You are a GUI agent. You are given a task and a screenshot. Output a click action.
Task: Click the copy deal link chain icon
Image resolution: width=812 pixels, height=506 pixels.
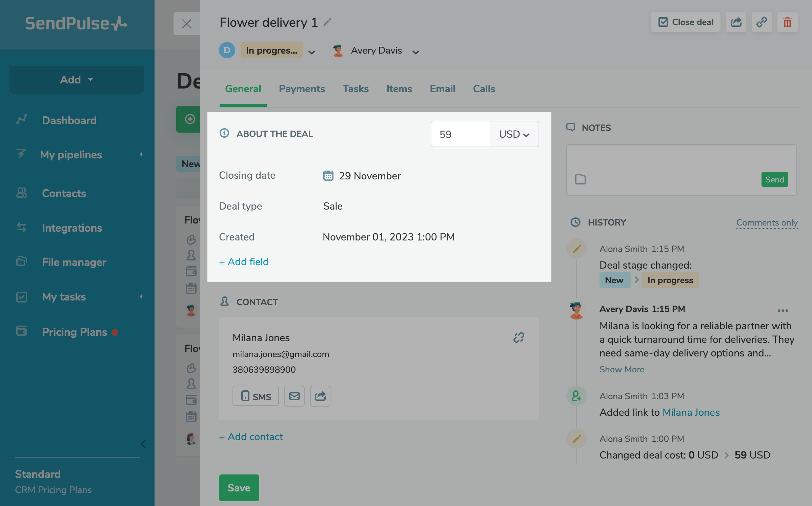tap(762, 22)
